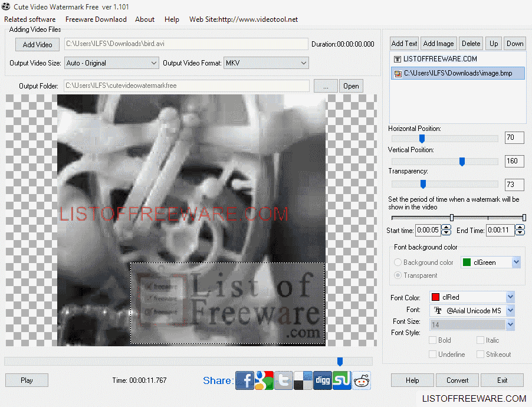This screenshot has width=532, height=407.
Task: Click the Start time field
Action: (x=428, y=230)
